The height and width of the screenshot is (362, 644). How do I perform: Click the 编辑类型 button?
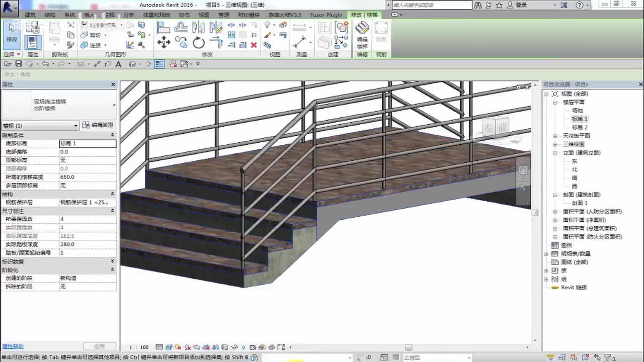(x=98, y=125)
